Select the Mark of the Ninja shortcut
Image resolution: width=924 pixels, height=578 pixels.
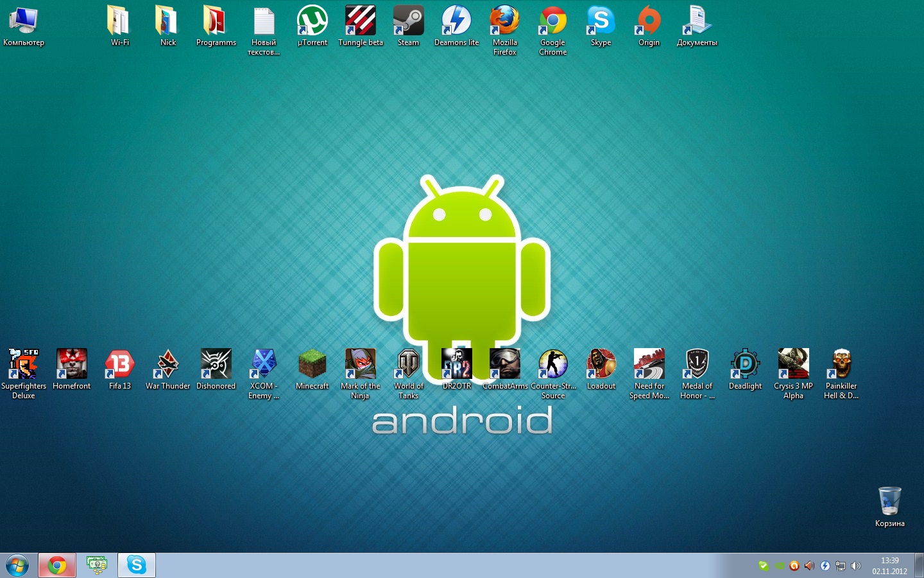361,374
